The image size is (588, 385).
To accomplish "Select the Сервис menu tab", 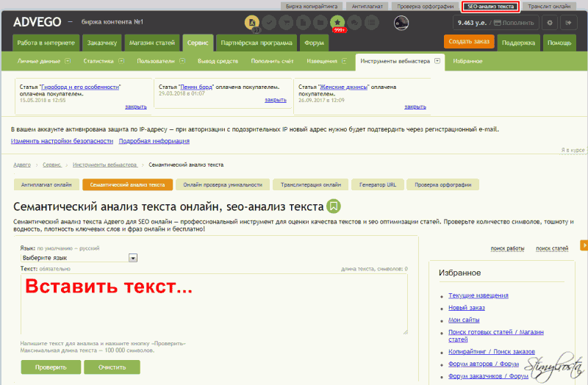I will (x=198, y=43).
